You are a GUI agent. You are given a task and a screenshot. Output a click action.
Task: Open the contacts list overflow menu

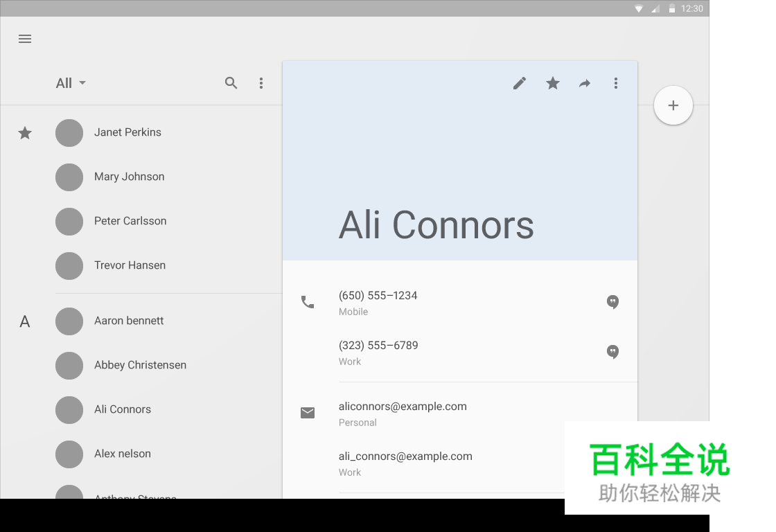(x=262, y=82)
